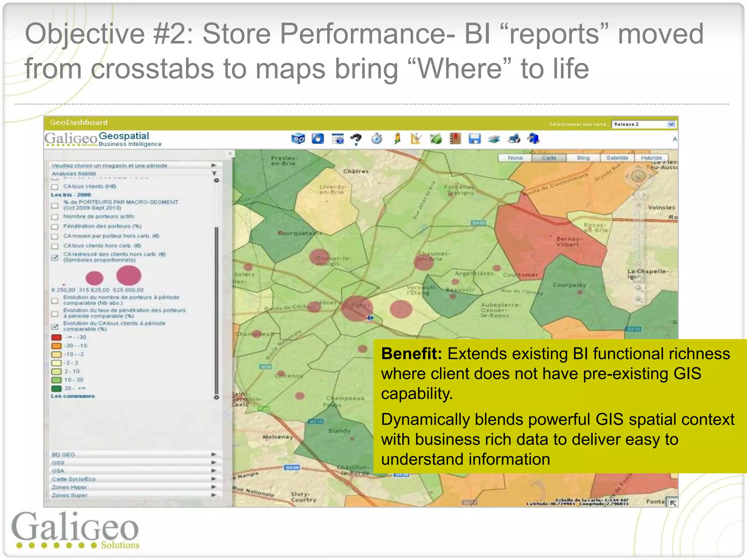Open the bookmark notebook icon

[x=455, y=139]
